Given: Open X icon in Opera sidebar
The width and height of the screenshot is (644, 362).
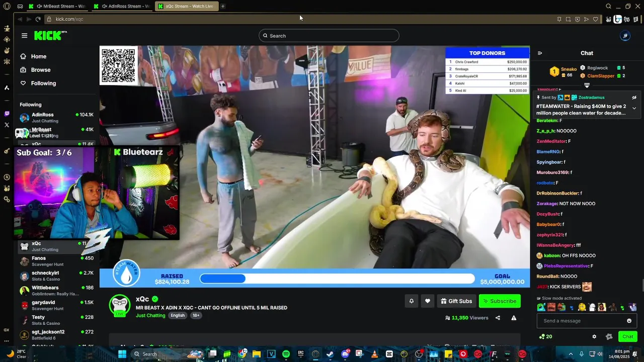Looking at the screenshot, I should click(7, 125).
